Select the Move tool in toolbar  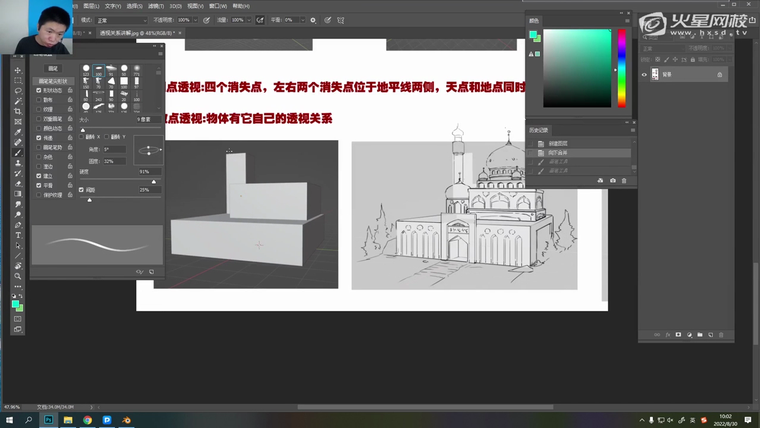point(17,70)
